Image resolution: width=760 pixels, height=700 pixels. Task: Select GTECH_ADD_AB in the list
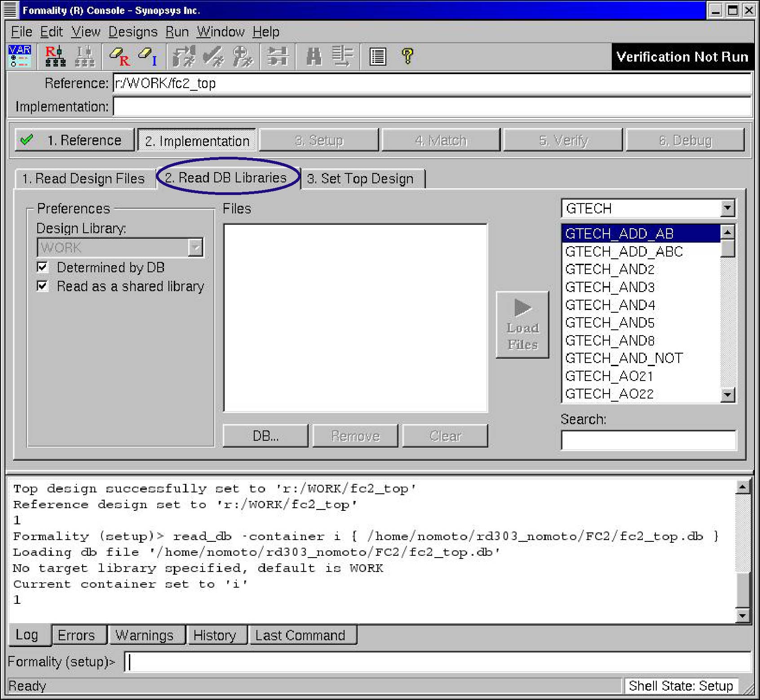(641, 234)
